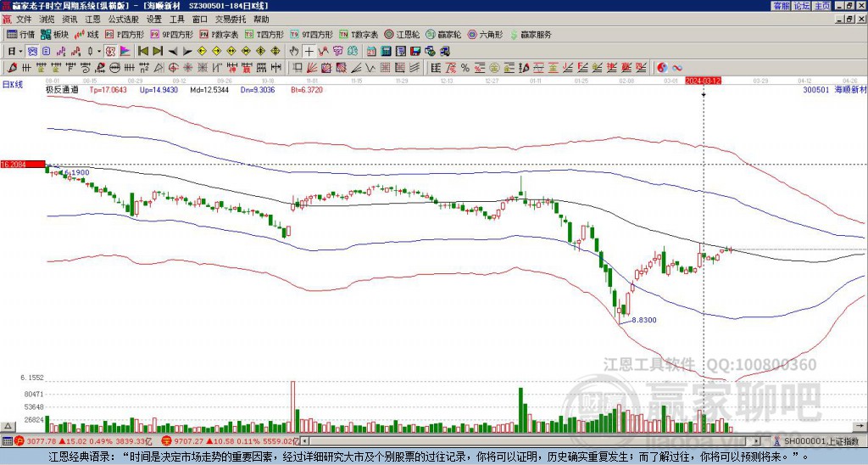Jump to last bar with skip-to-end icon

157,52
